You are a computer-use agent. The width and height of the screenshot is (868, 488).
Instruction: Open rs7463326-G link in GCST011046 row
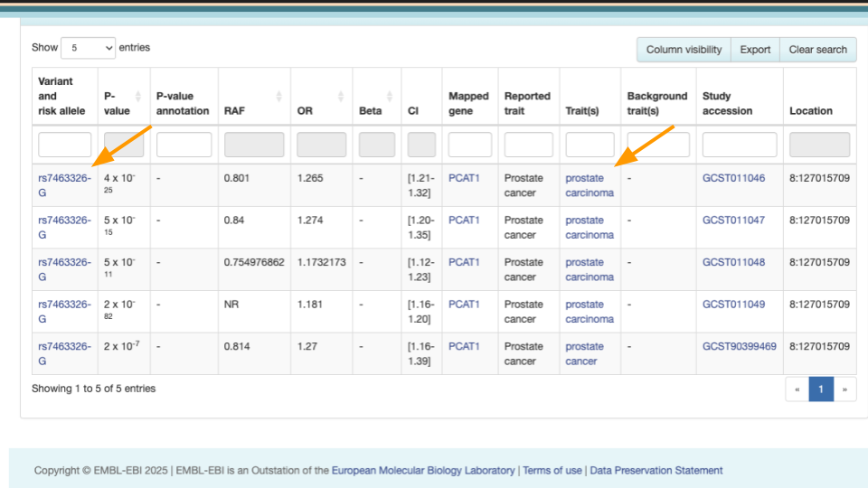click(64, 185)
